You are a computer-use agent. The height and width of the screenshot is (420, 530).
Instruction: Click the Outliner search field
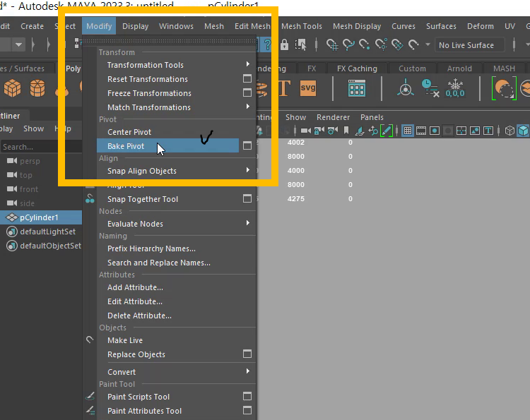point(41,147)
